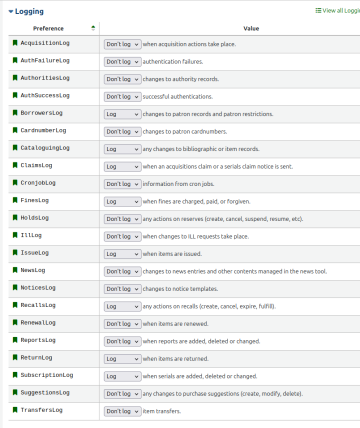
Task: Open RecallsLog value dropdown
Action: coord(122,306)
